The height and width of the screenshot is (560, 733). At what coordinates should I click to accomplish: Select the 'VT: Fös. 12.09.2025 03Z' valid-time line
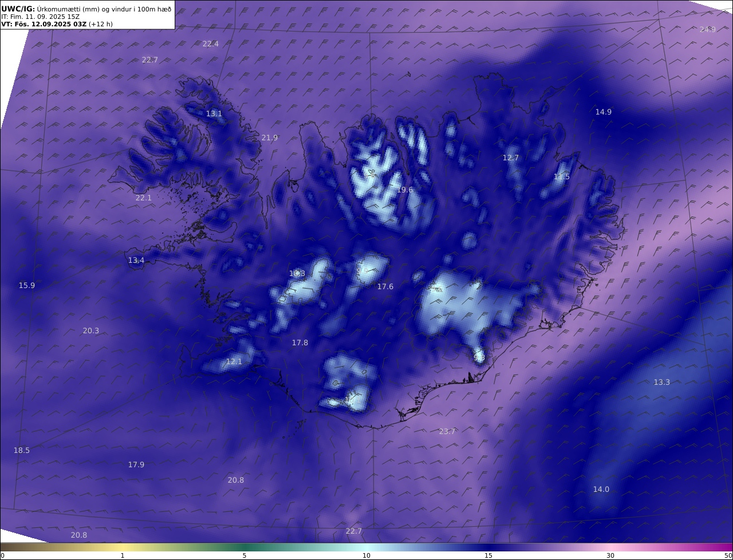click(44, 24)
